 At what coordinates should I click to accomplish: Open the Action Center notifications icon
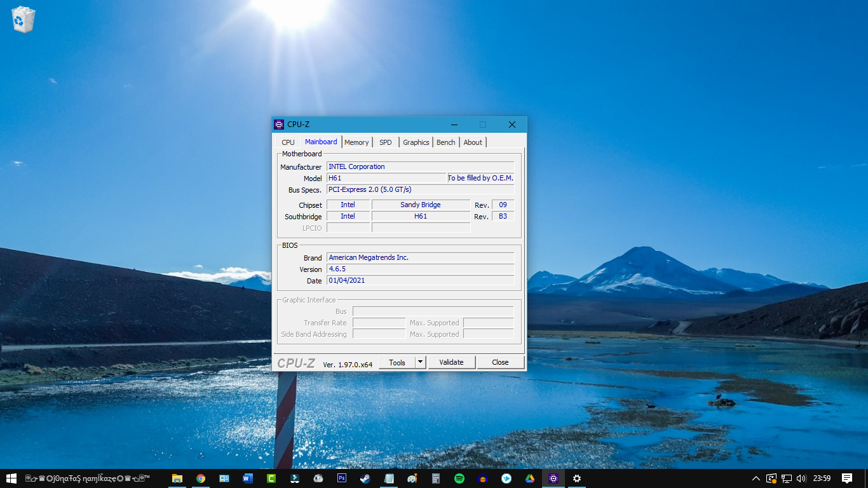click(x=847, y=478)
